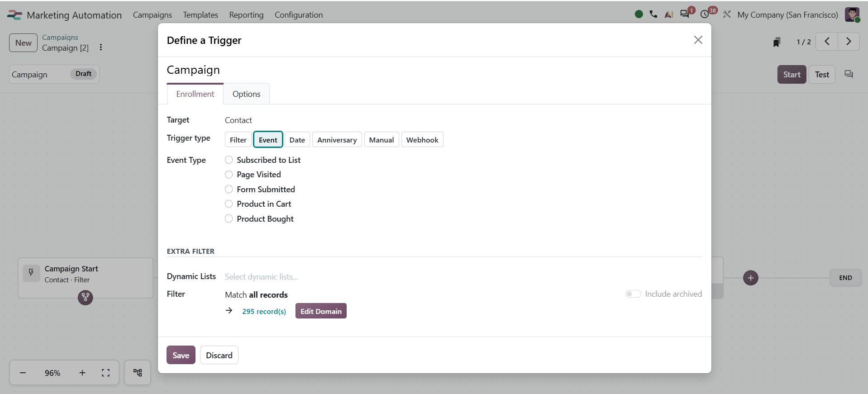
Task: Toggle the Include archived switch
Action: click(x=633, y=294)
